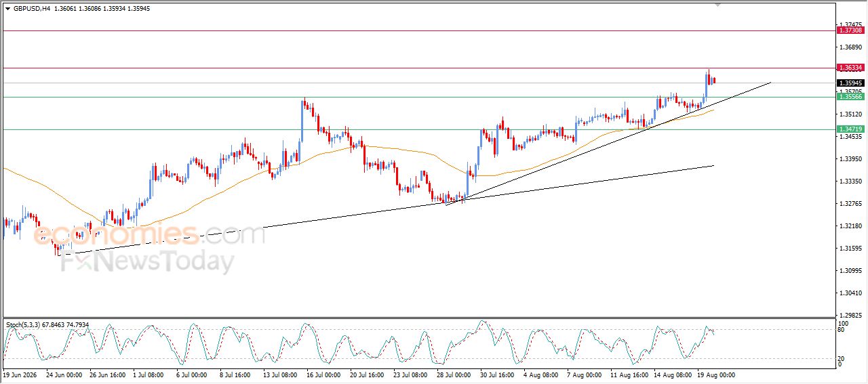
Task: Click the 1.31595 price axis value
Action: (850, 248)
